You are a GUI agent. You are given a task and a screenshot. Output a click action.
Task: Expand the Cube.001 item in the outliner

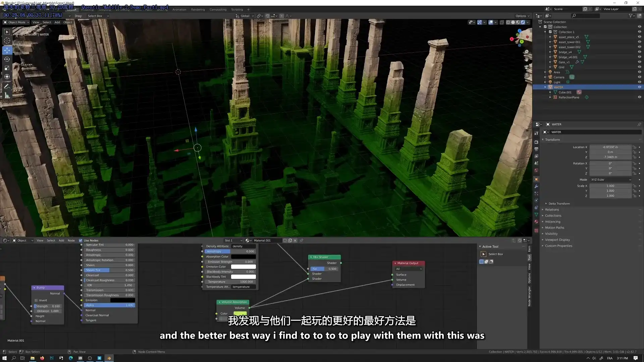(x=550, y=92)
